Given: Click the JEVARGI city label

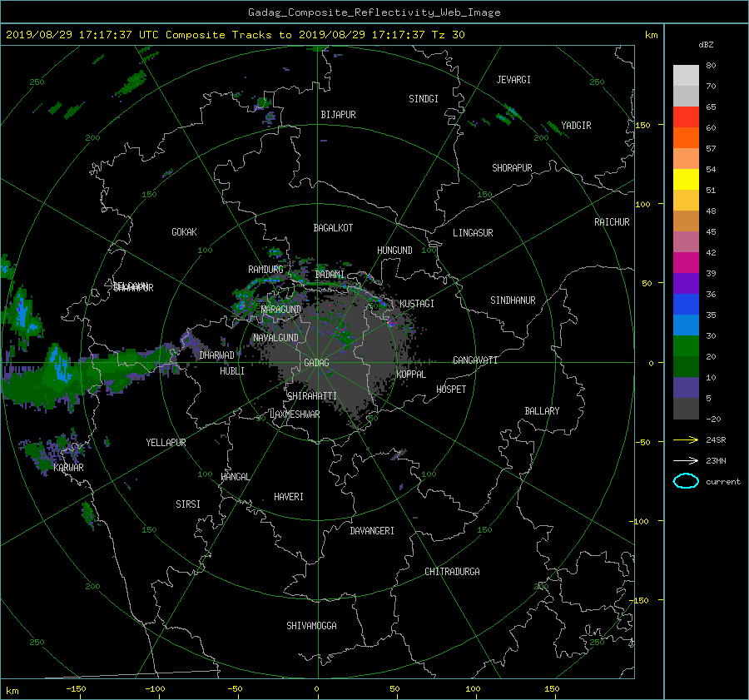Looking at the screenshot, I should click(x=513, y=80).
